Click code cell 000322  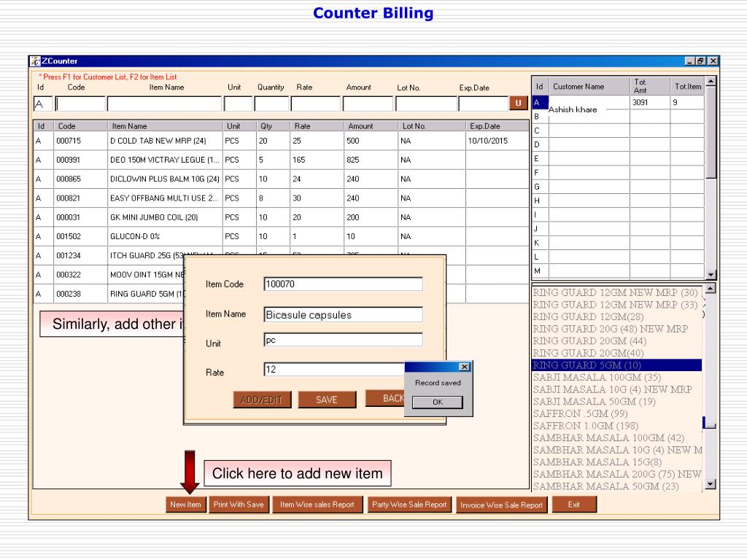point(80,275)
